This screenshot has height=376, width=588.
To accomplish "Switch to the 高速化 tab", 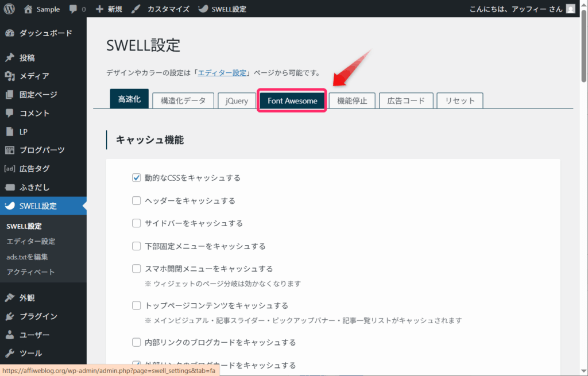I will 129,99.
